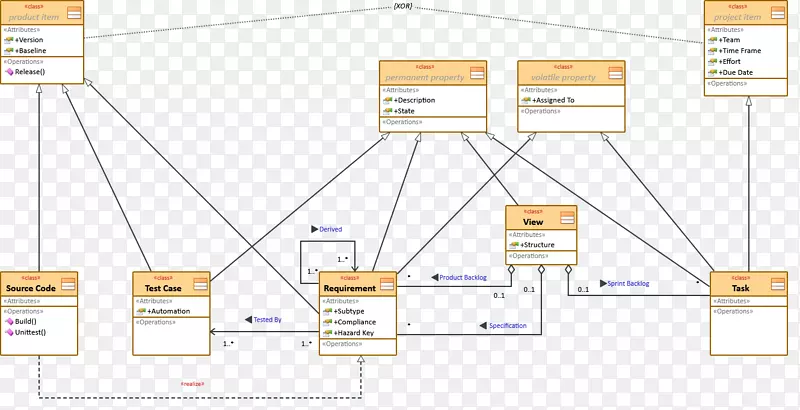Click the Sprint Backlog association label
Viewport: 800px width, 410px height.
point(630,283)
